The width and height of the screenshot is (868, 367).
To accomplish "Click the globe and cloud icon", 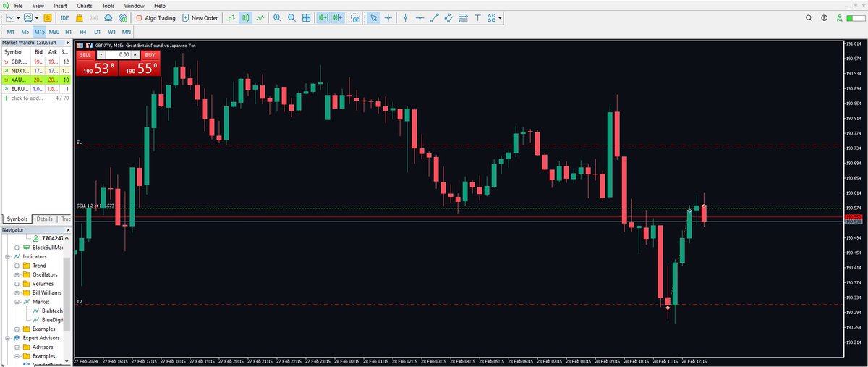I will (122, 17).
